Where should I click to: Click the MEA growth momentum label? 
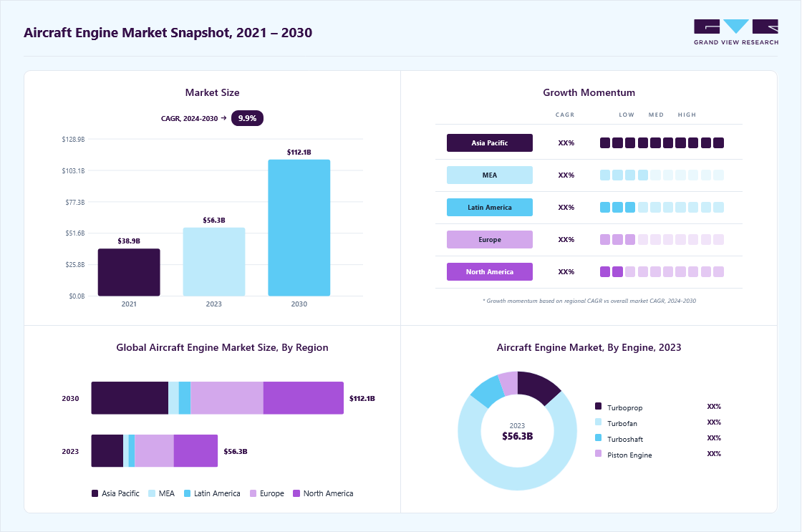click(x=490, y=175)
